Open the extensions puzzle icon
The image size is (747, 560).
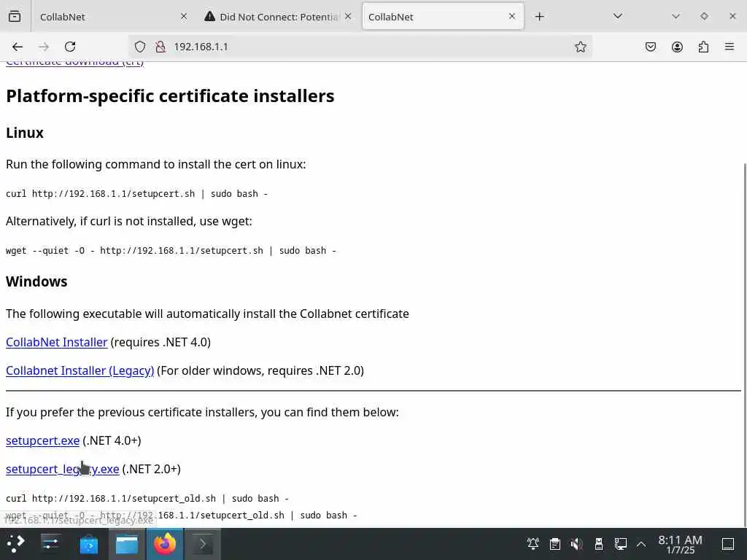[703, 47]
